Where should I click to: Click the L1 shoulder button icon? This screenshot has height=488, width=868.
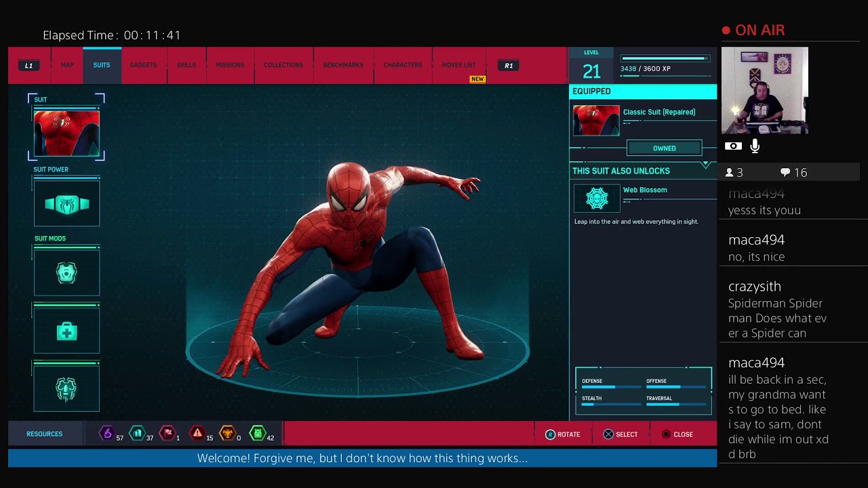[x=28, y=66]
